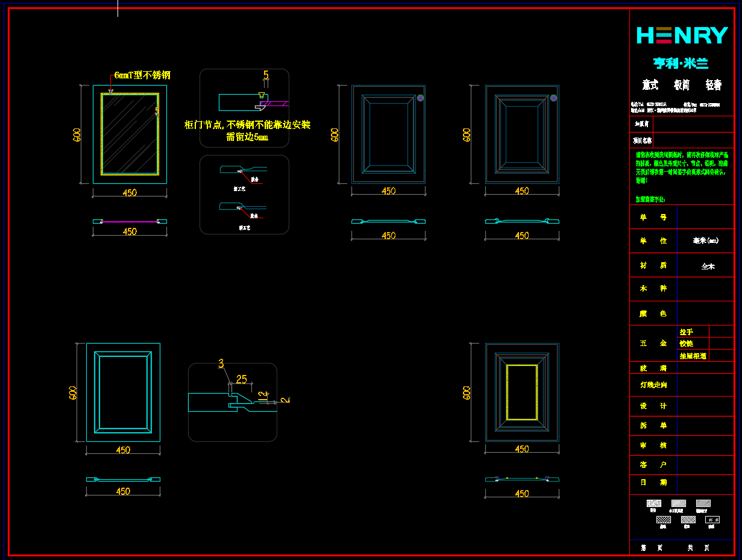
Task: Click the empty cell beside "日 期"
Action: coord(705,483)
